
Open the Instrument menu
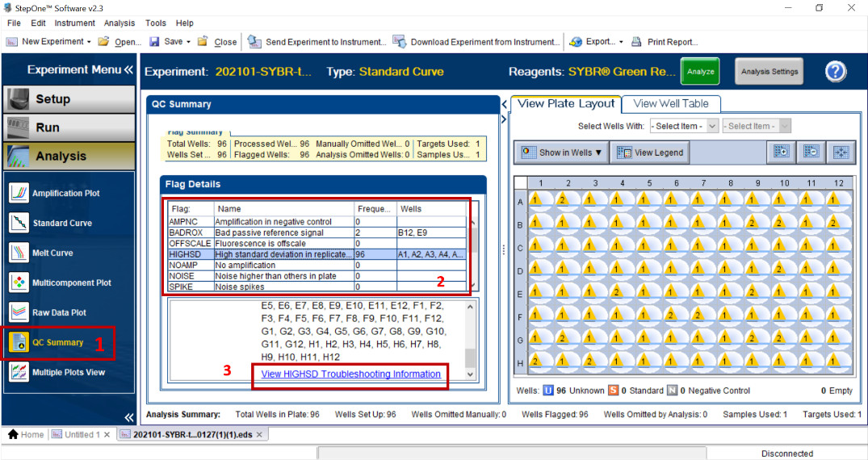pyautogui.click(x=74, y=23)
